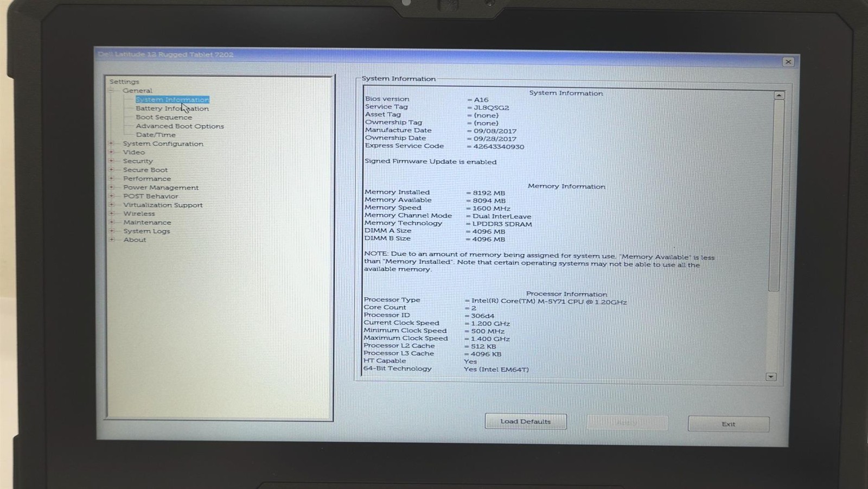Select the Video category
The width and height of the screenshot is (868, 489).
[x=134, y=153]
